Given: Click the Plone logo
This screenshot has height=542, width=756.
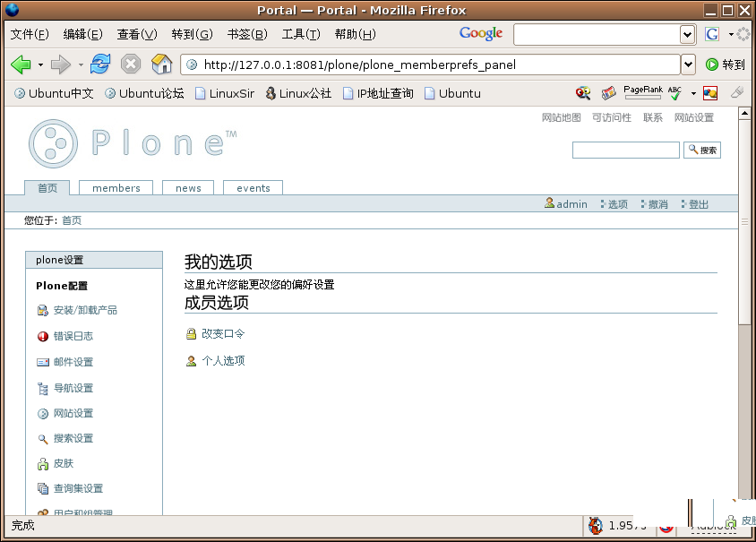Looking at the screenshot, I should coord(133,143).
